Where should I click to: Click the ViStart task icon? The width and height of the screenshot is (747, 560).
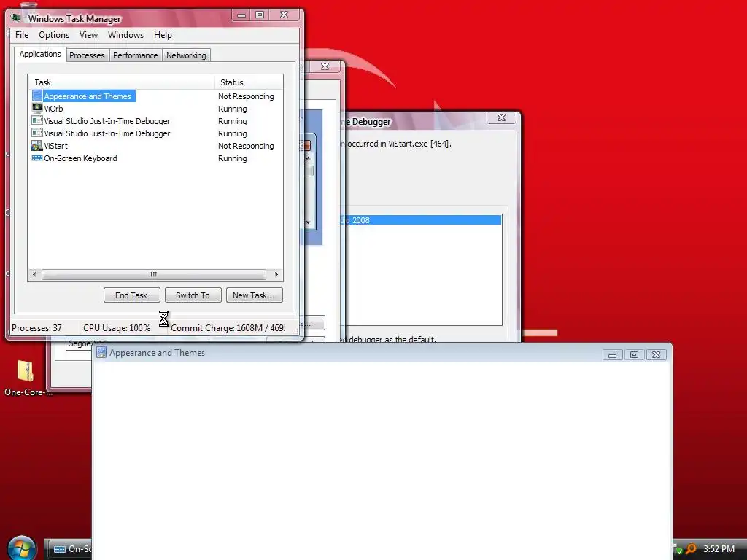coord(37,145)
